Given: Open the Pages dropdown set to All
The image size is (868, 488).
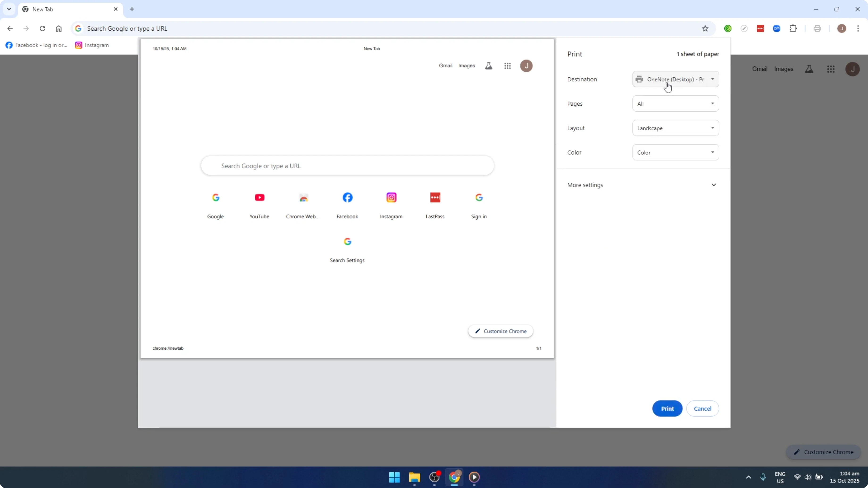Looking at the screenshot, I should tap(676, 103).
